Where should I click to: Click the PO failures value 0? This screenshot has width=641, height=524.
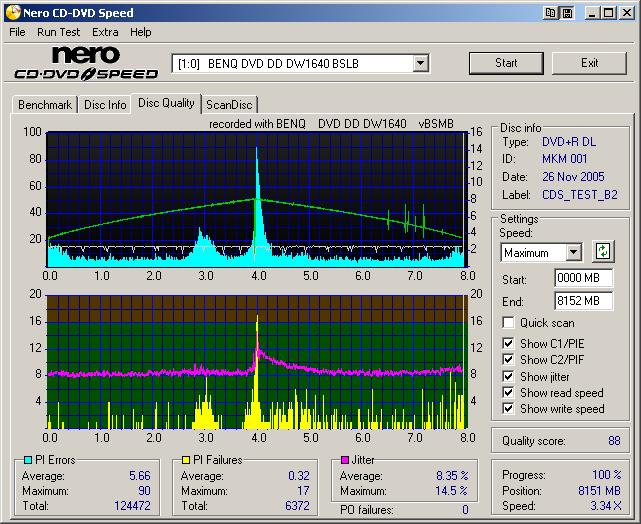tap(465, 510)
